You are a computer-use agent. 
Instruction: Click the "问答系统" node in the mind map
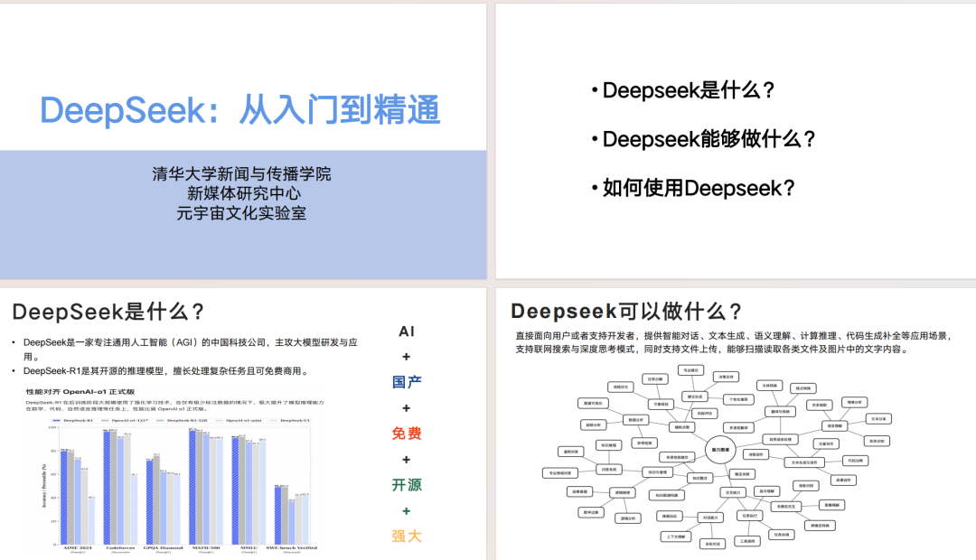pos(609,469)
